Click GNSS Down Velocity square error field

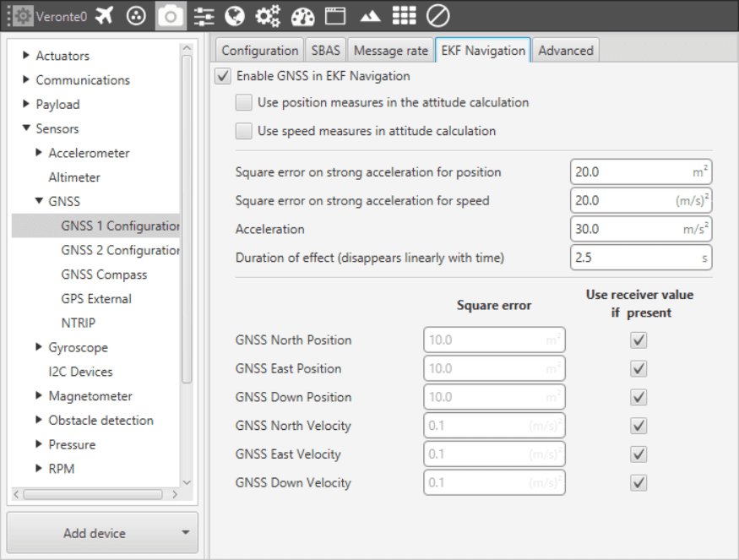[494, 482]
